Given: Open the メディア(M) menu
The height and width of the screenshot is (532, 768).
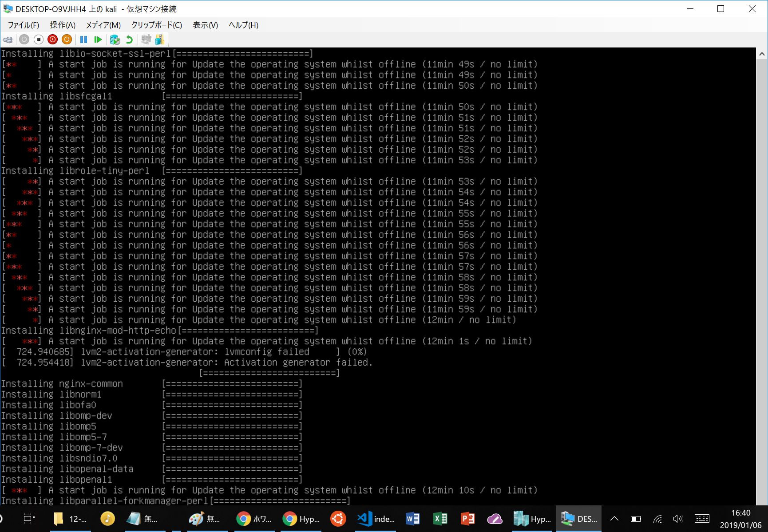Looking at the screenshot, I should (x=103, y=25).
